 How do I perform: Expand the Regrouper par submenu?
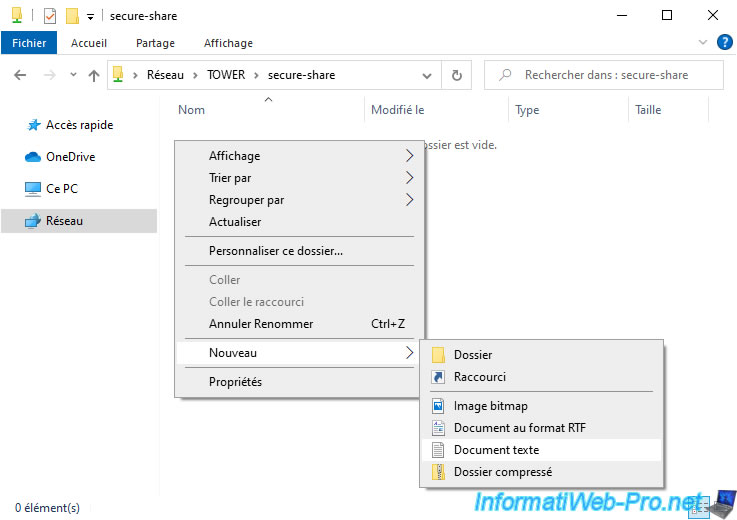(246, 200)
